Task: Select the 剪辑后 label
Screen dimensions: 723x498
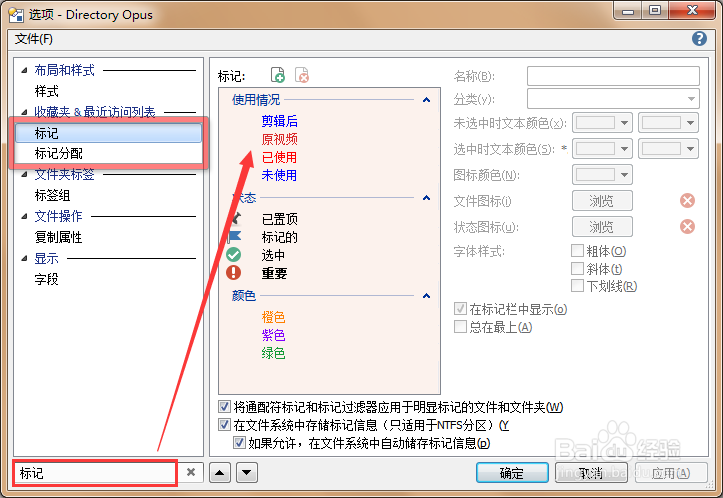Action: click(x=279, y=121)
